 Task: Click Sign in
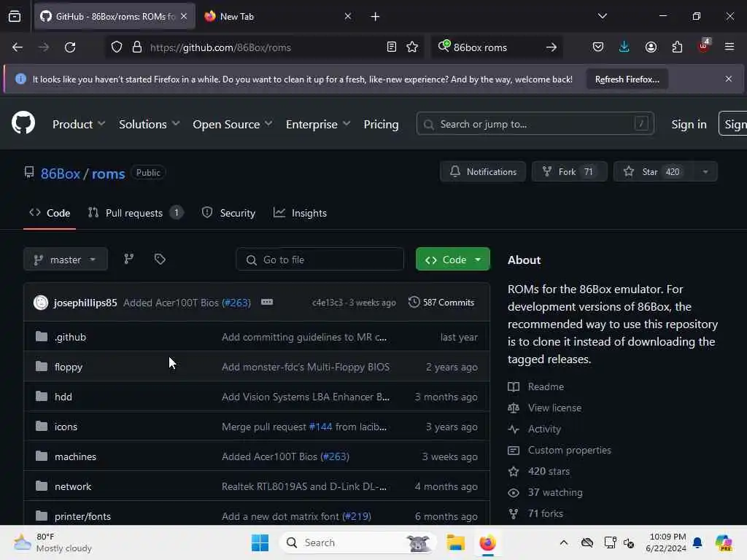tap(689, 124)
